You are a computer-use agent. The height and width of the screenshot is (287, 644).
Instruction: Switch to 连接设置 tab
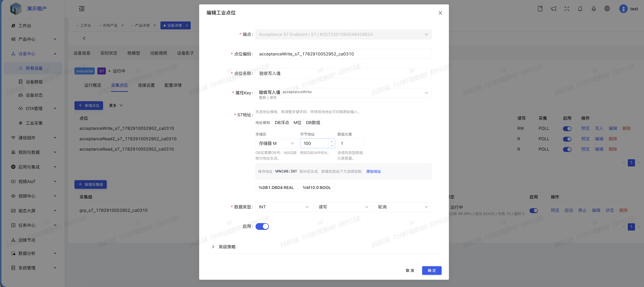click(x=146, y=85)
